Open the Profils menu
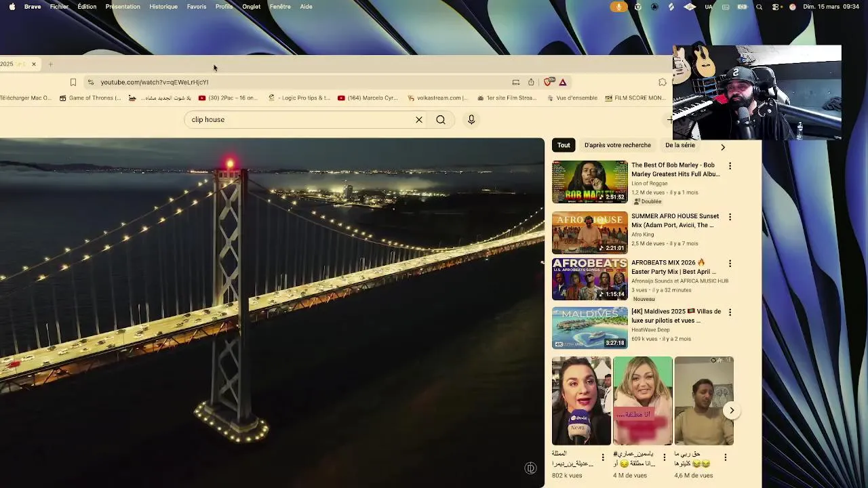868x488 pixels. [224, 7]
